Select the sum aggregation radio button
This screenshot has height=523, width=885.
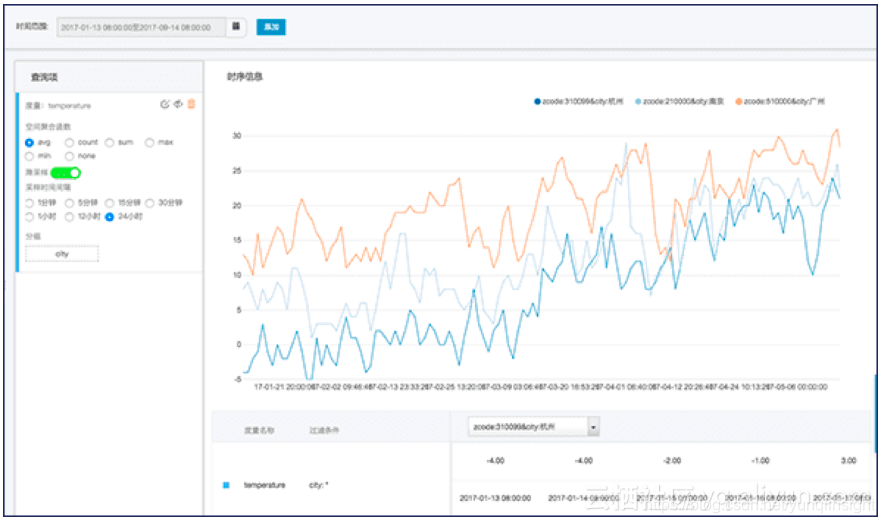click(109, 143)
